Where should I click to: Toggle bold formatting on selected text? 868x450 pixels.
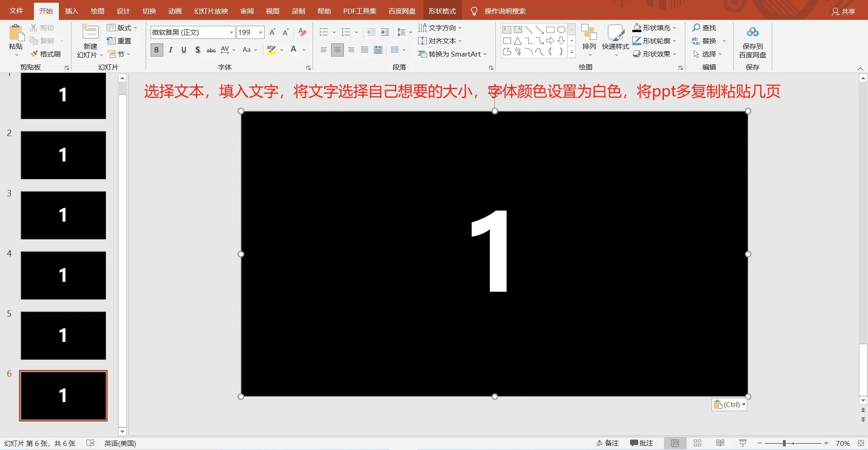(x=157, y=50)
